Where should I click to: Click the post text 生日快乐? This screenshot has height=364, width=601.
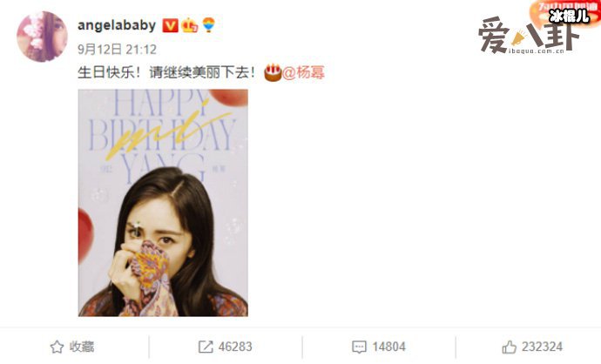click(106, 72)
